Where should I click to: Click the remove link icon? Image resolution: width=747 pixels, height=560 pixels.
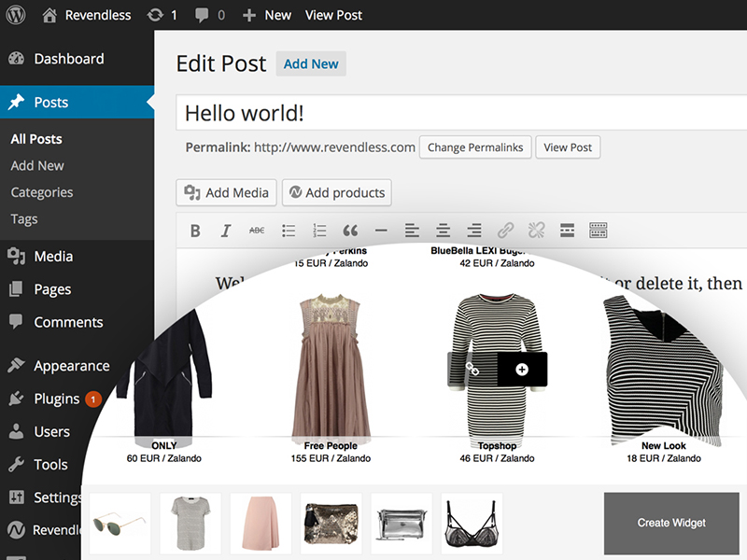click(x=536, y=231)
